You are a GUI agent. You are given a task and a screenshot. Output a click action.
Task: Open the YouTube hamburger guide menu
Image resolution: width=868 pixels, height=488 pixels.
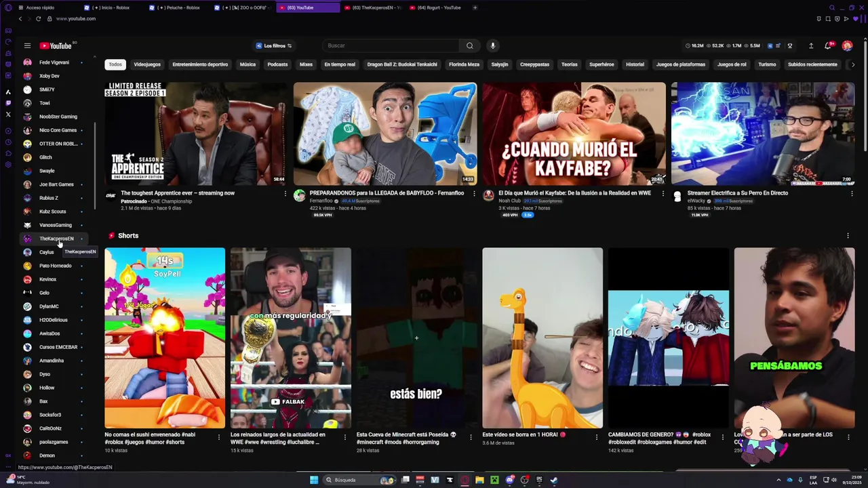pyautogui.click(x=27, y=45)
